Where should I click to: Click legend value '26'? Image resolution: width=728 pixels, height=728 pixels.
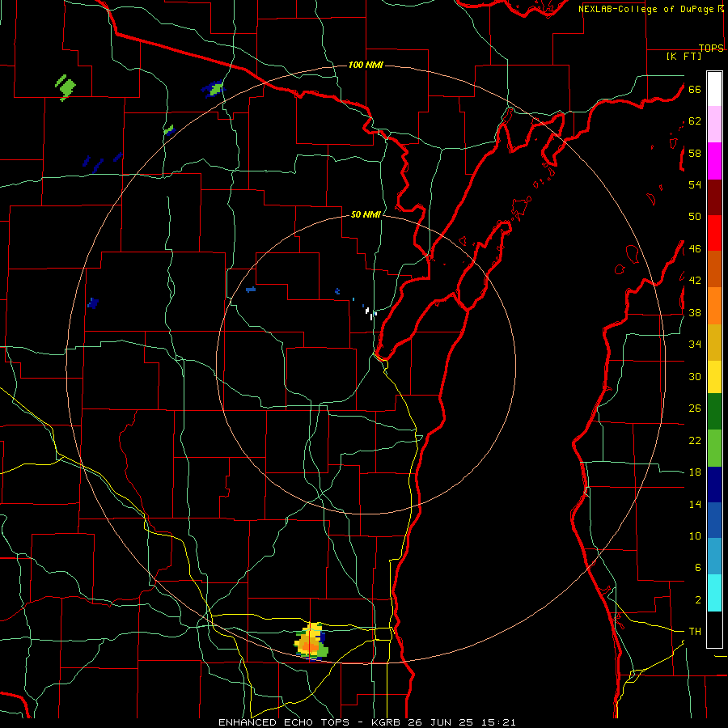695,408
